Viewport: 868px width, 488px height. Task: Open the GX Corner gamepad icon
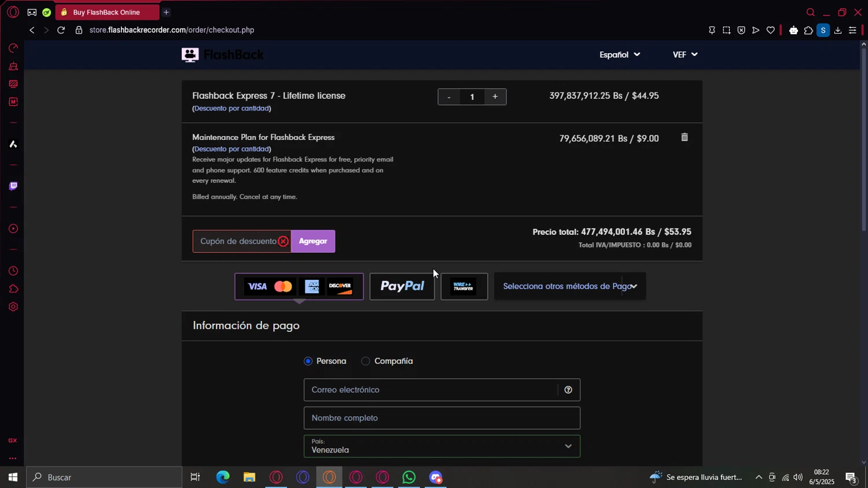tap(32, 12)
